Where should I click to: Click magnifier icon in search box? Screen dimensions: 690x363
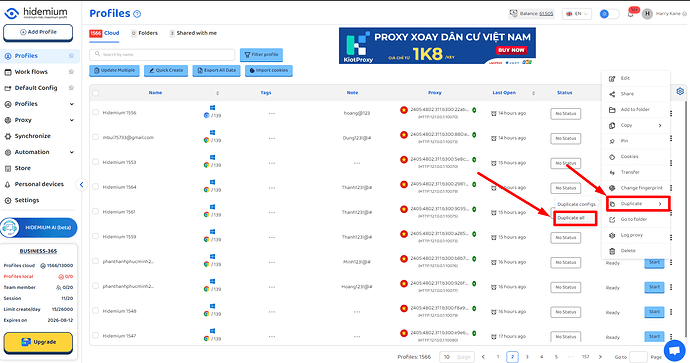tap(98, 54)
